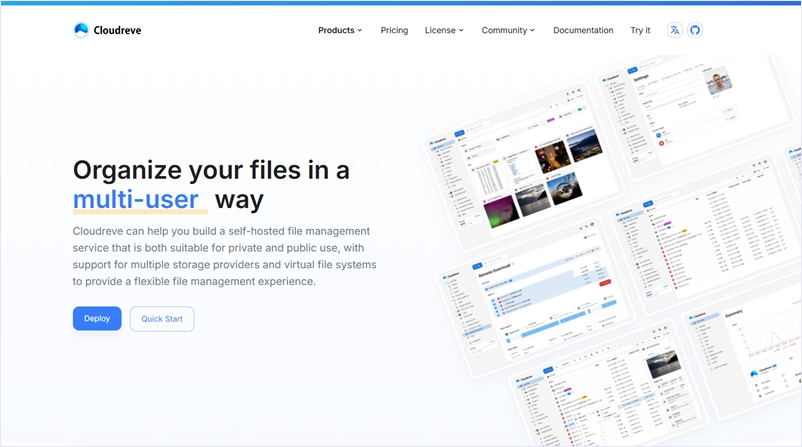Viewport: 802px width, 447px height.
Task: Click the Quick Start button
Action: [x=162, y=319]
